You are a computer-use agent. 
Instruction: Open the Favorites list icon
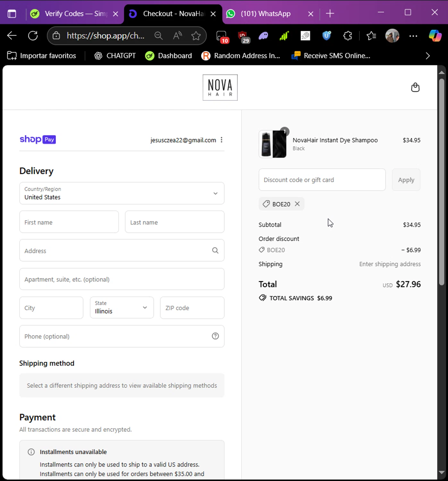click(x=371, y=36)
